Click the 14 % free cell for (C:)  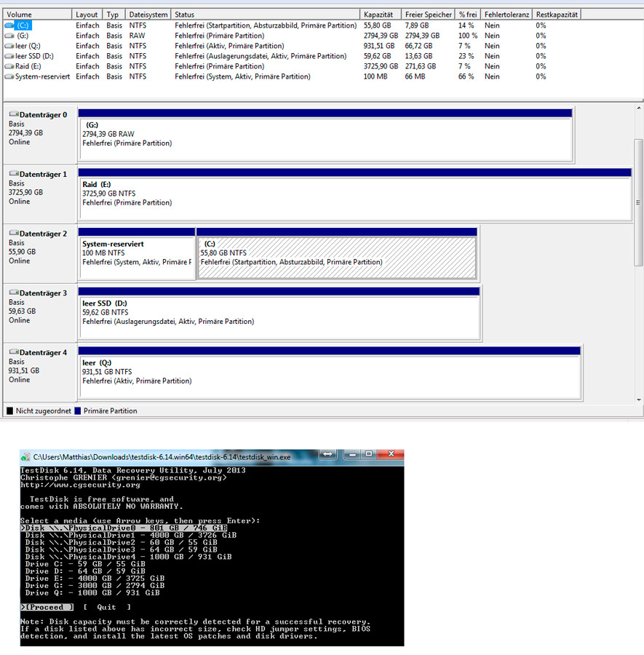pos(466,25)
